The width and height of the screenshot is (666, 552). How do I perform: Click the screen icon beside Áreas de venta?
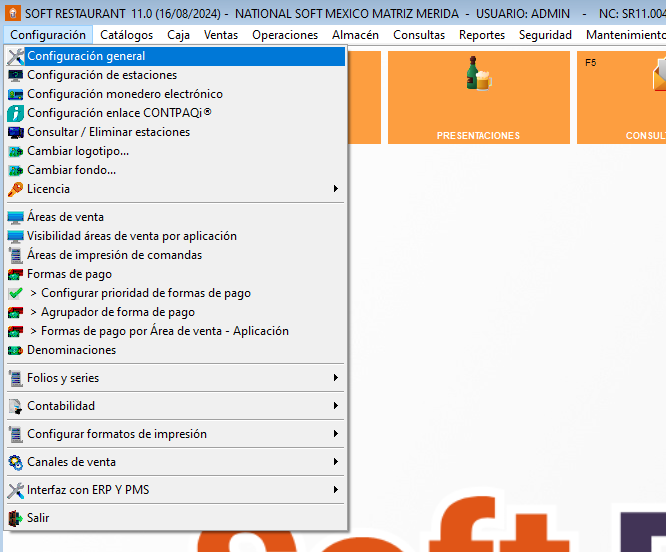(16, 217)
